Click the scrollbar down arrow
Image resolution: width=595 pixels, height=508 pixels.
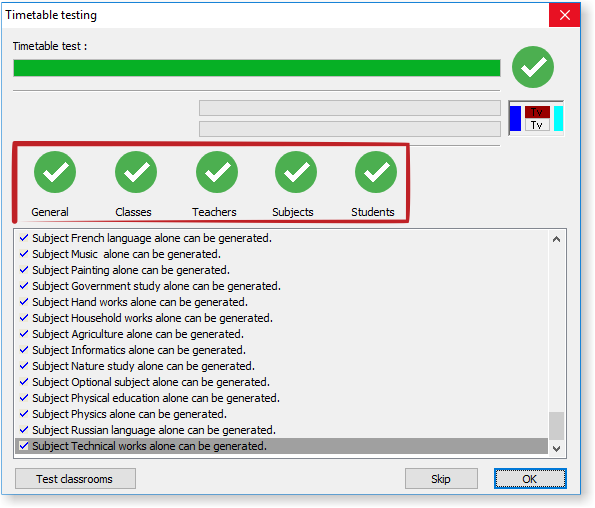click(x=556, y=449)
